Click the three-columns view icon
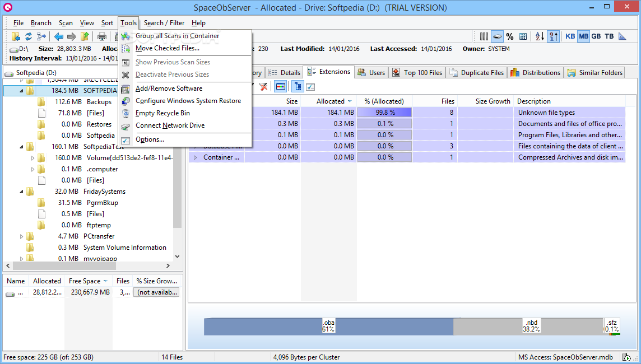This screenshot has width=641, height=364. 484,36
